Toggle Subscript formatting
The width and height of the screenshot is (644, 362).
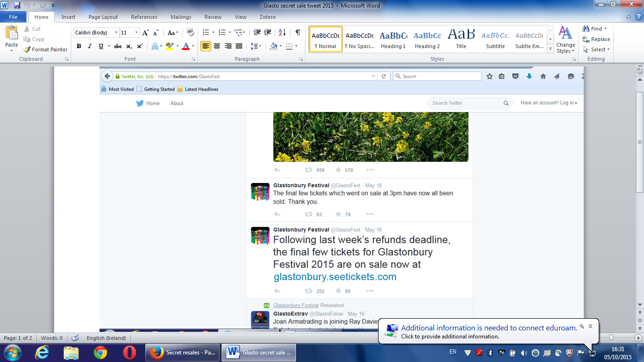coord(129,46)
